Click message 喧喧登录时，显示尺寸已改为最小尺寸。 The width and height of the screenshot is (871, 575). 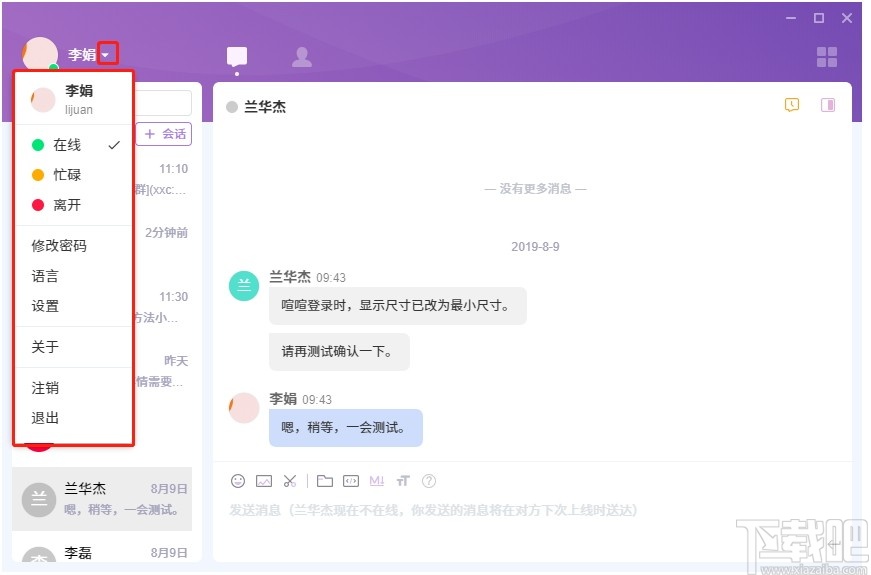[397, 306]
